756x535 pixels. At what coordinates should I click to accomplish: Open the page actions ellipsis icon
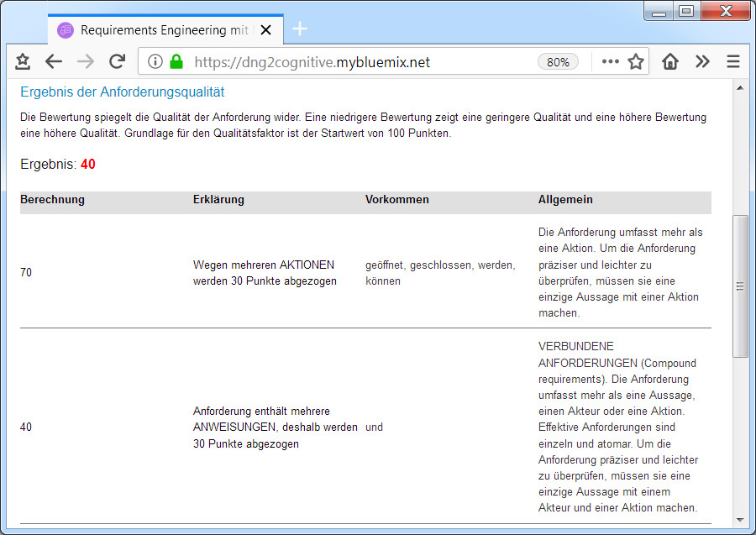click(x=610, y=61)
